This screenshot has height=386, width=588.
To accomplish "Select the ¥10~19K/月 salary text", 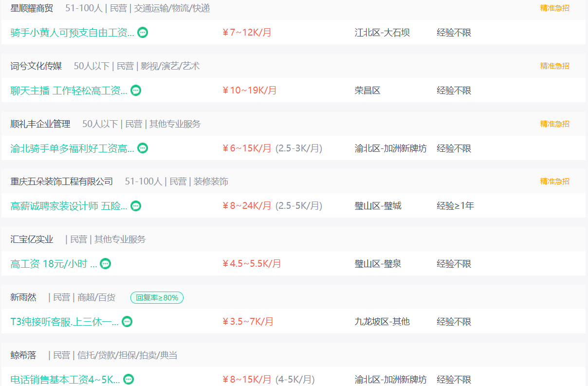I will 250,91.
